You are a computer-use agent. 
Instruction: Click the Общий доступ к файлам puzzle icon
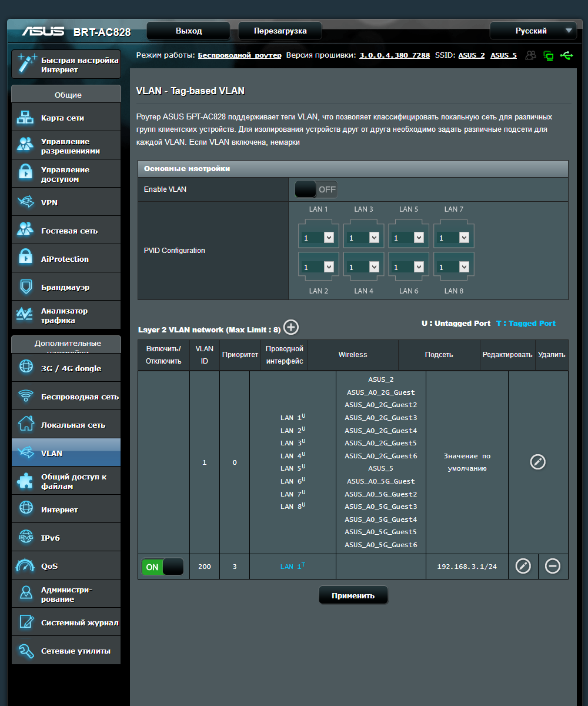26,481
